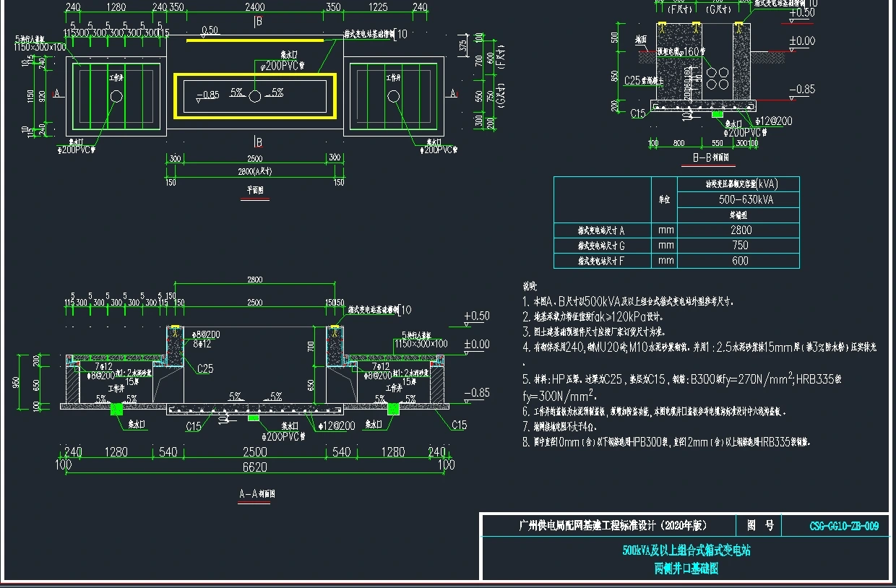Click the 600 value in table row F
The height and width of the screenshot is (588, 896).
(740, 261)
